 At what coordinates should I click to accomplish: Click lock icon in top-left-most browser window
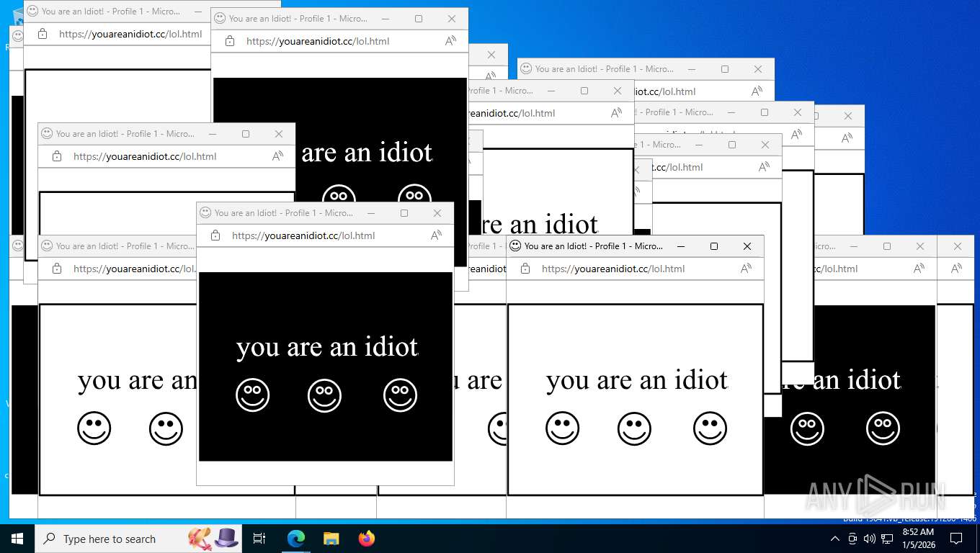tap(43, 34)
